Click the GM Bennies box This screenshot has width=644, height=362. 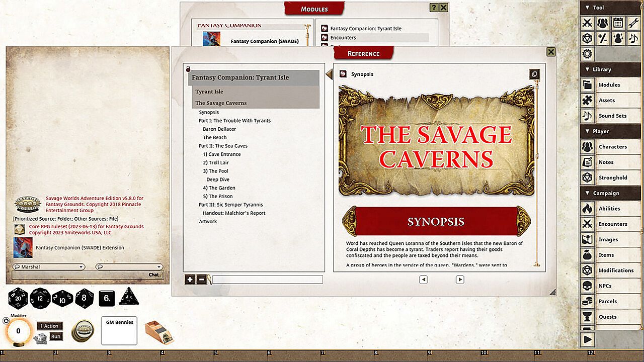[x=119, y=331]
